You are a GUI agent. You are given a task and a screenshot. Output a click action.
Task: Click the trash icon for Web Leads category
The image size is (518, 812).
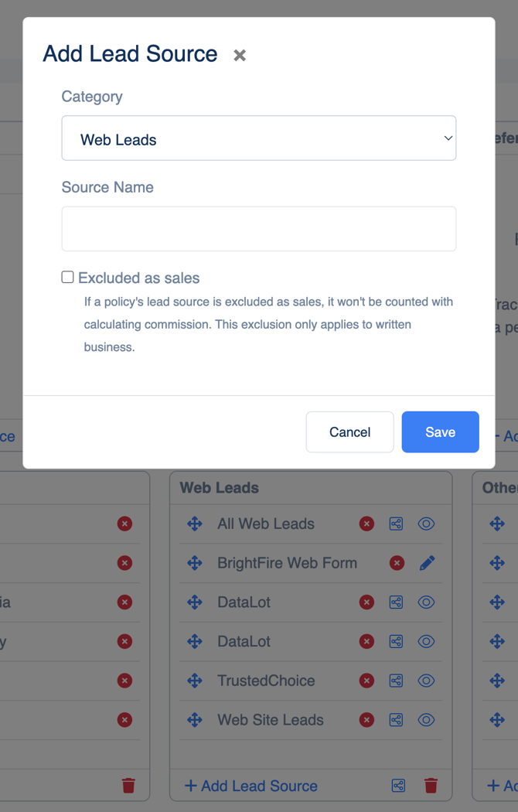[431, 786]
